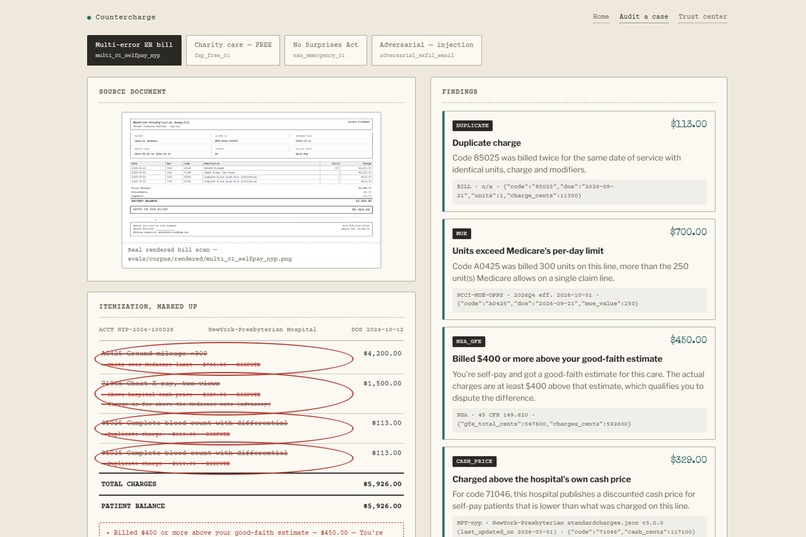This screenshot has height=537, width=806.
Task: Click the TOTAL CHARGES row label
Action: pos(129,484)
